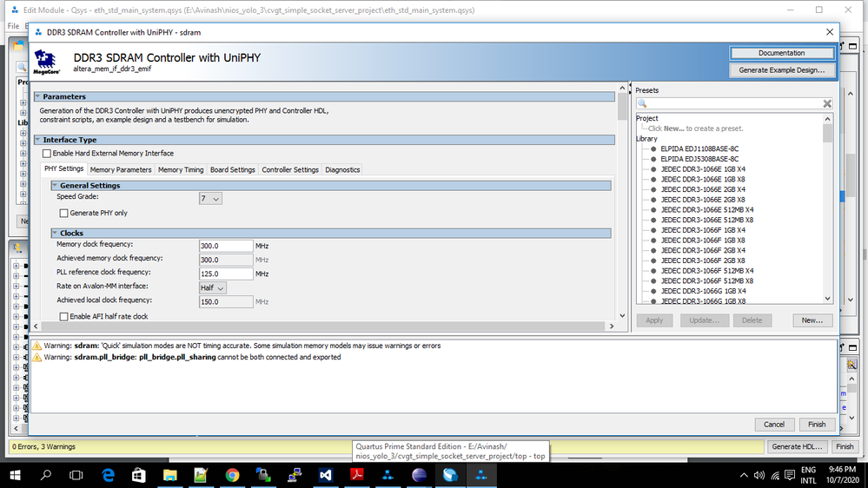Clear the Presets search field
This screenshot has width=868, height=488.
[x=827, y=104]
